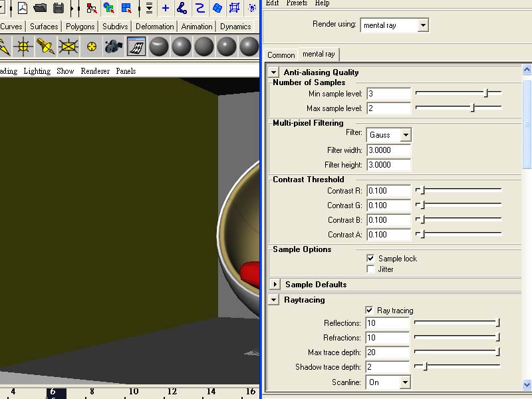
Task: Enable the Sample lock checkbox
Action: coord(370,258)
